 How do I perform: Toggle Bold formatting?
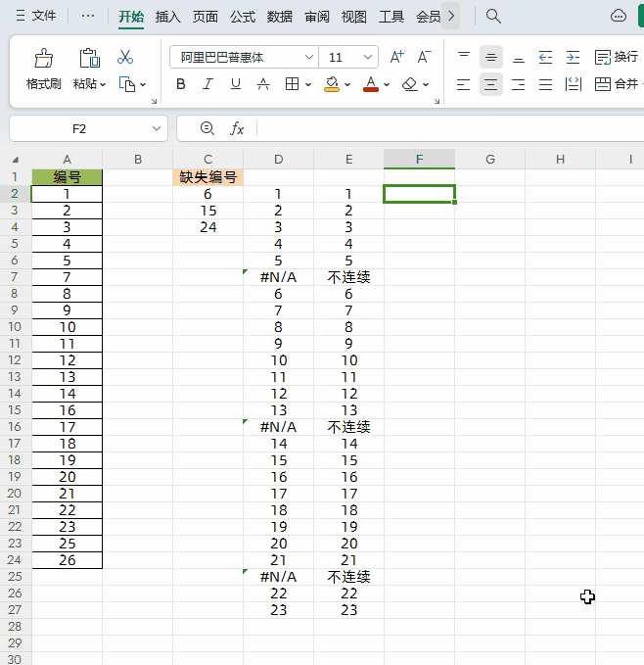click(180, 84)
